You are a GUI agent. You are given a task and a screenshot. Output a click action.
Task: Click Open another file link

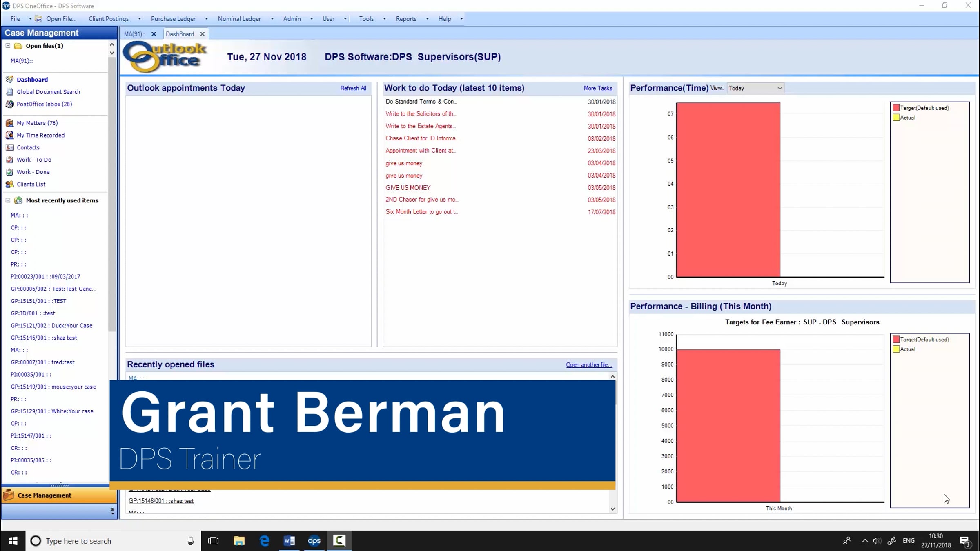pyautogui.click(x=589, y=365)
